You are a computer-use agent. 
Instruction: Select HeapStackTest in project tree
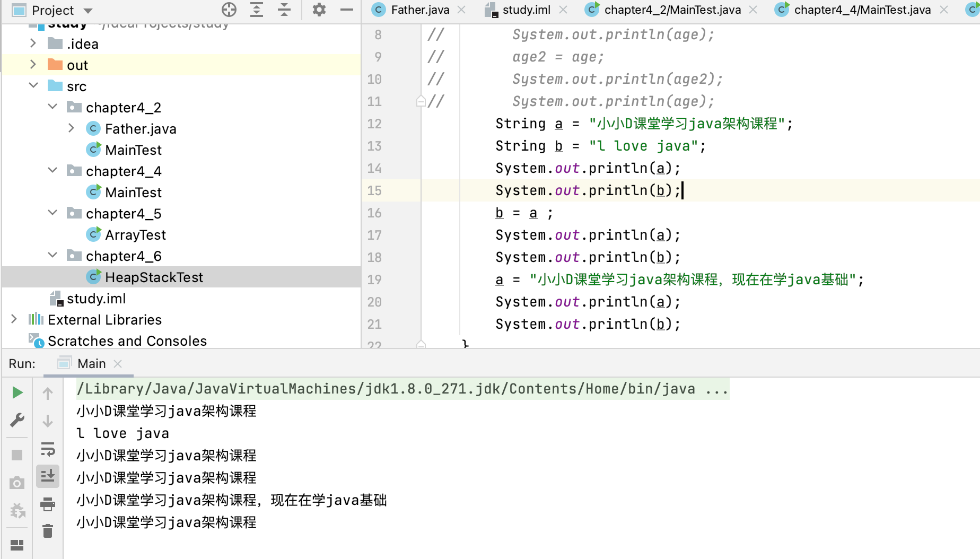coord(154,277)
